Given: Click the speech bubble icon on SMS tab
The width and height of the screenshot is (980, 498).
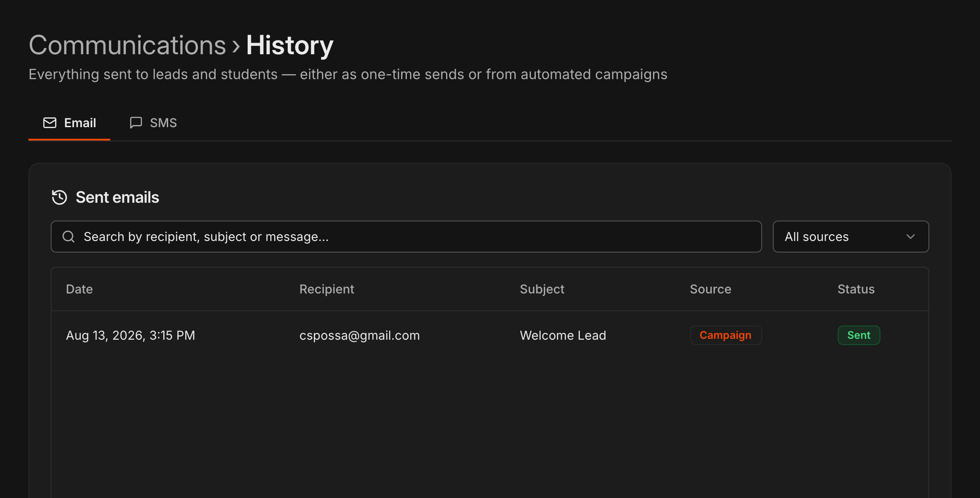Looking at the screenshot, I should 136,123.
